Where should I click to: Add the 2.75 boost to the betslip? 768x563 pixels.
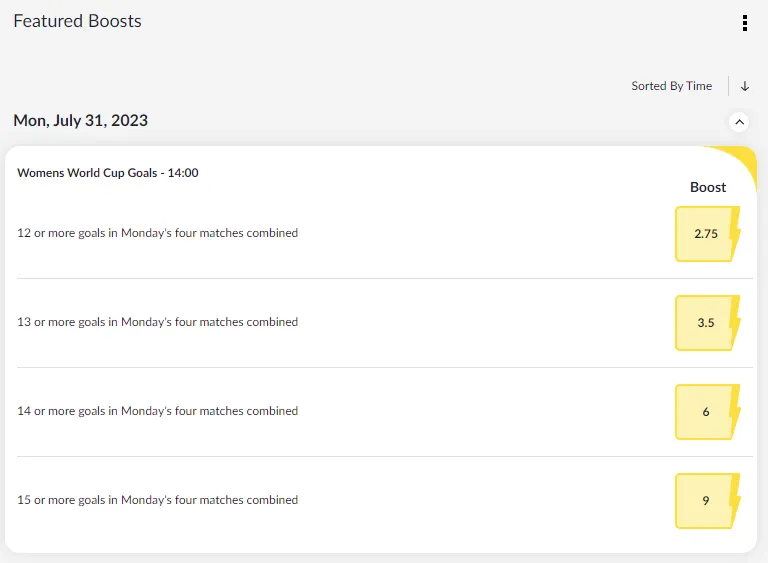coord(705,234)
